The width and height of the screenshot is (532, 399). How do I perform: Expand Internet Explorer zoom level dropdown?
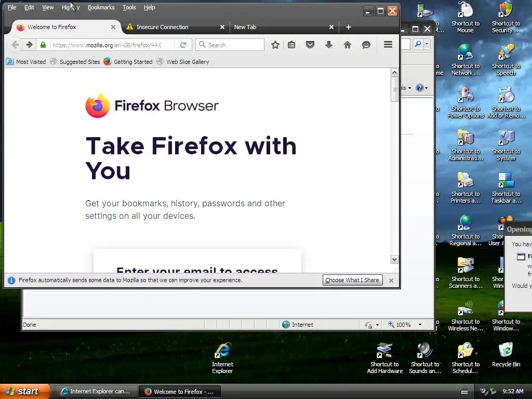[420, 325]
